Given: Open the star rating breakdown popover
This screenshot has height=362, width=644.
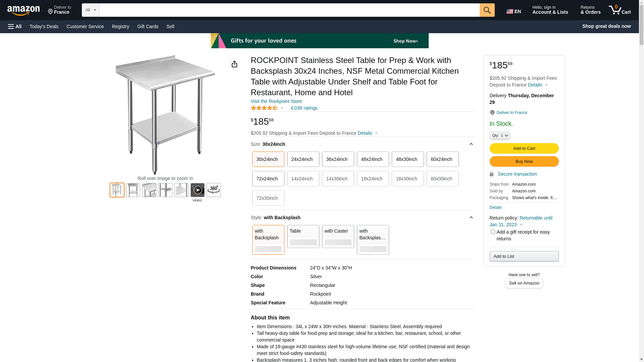Looking at the screenshot, I should (267, 108).
